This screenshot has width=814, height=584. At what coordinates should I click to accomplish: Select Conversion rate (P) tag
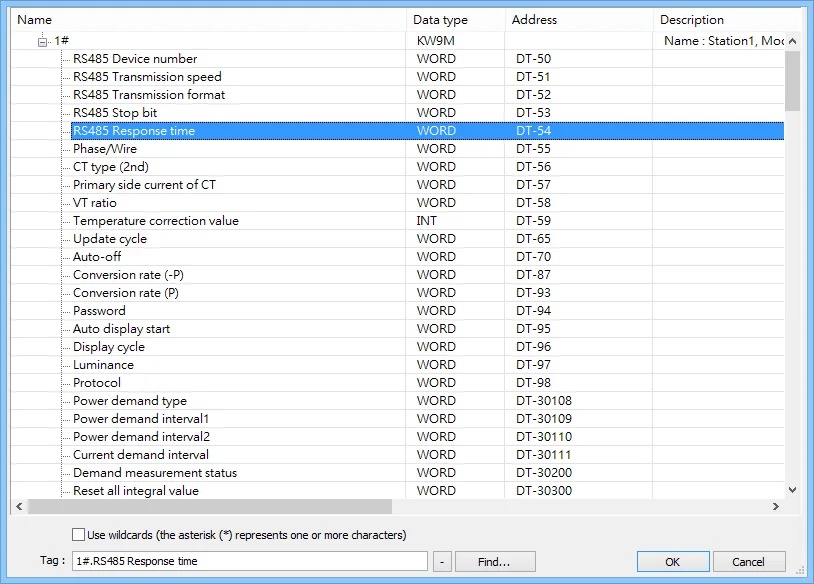pos(126,293)
